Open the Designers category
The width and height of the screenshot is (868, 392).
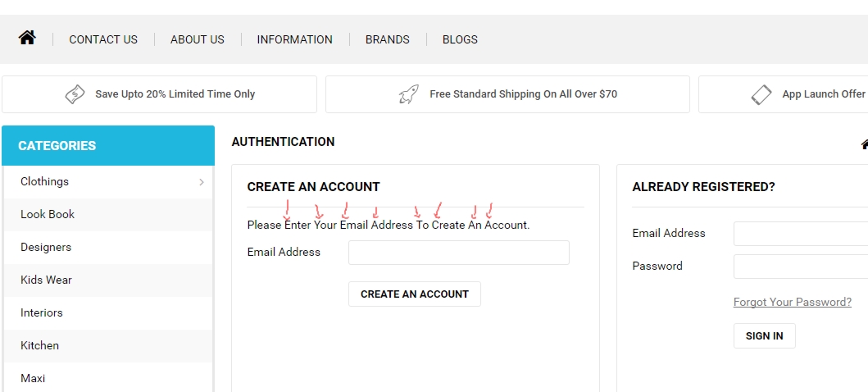pos(46,247)
